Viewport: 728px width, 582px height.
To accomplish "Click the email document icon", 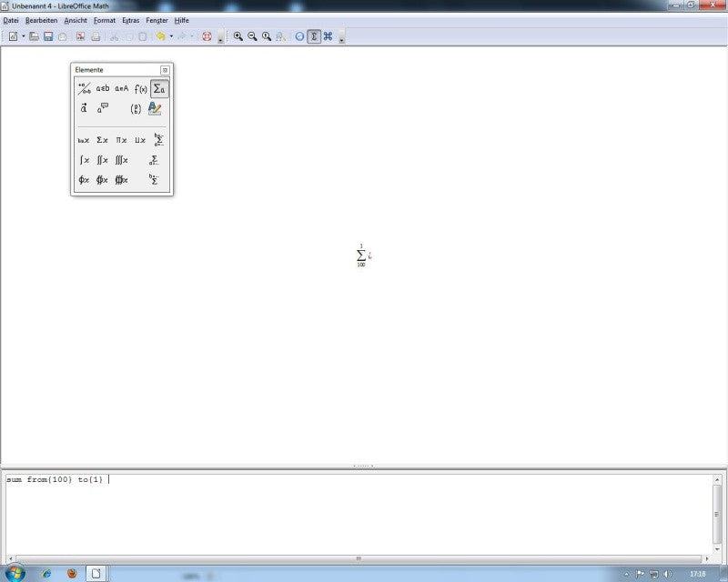I will [x=63, y=36].
